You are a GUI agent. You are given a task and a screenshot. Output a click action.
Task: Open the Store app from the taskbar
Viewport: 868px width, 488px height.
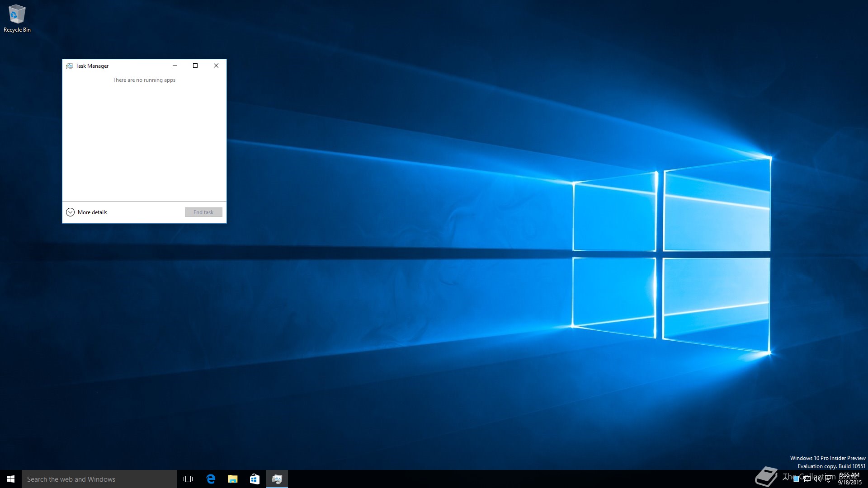tap(255, 479)
